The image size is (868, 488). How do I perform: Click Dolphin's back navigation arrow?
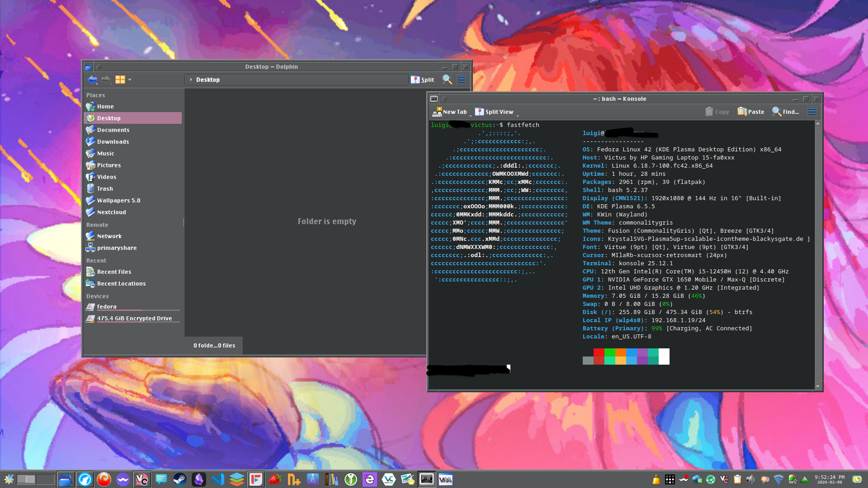(92, 80)
